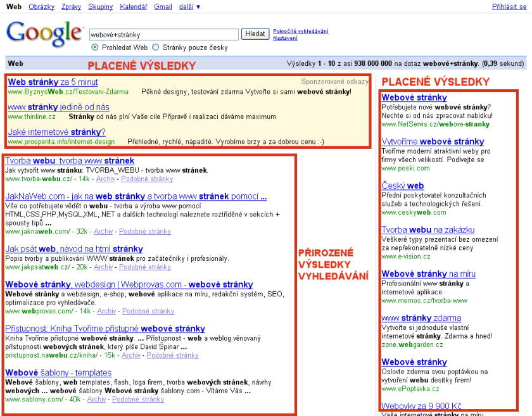Click the Google logo
The height and width of the screenshot is (416, 532).
(44, 34)
